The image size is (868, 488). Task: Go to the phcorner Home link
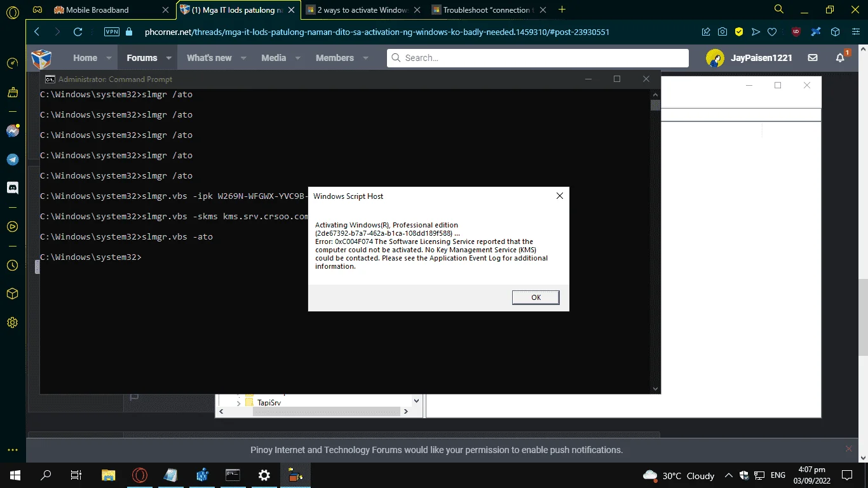[85, 58]
